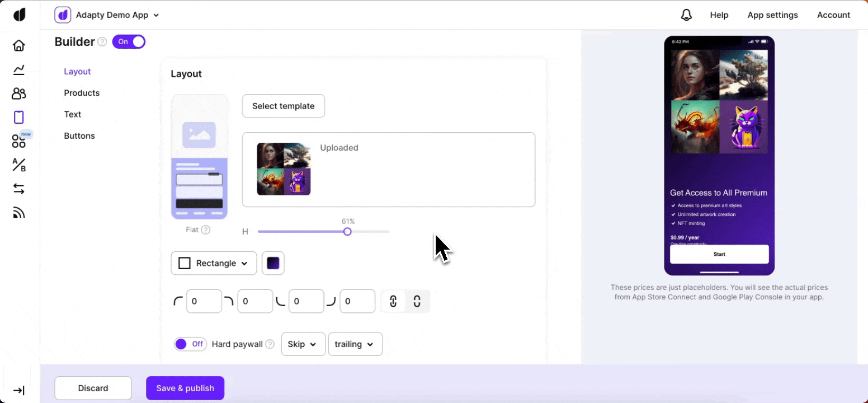The image size is (868, 403).
Task: Go to the Buttons section
Action: coord(79,136)
